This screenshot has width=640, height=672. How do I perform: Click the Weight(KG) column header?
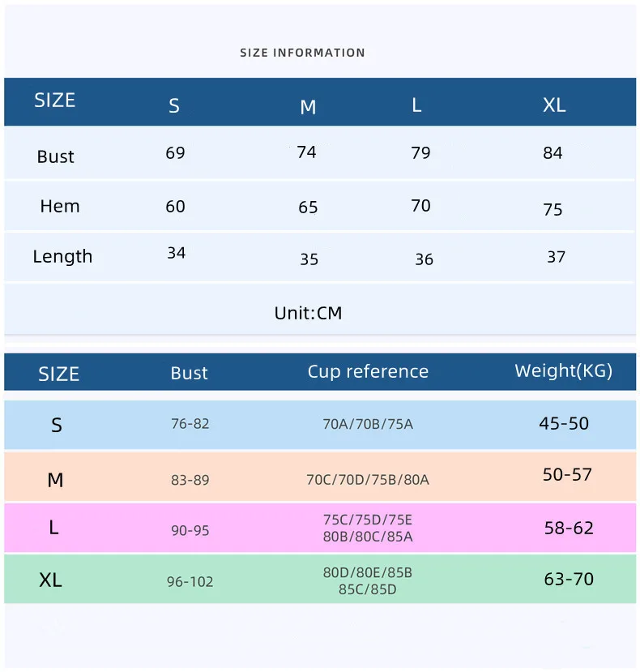[563, 371]
